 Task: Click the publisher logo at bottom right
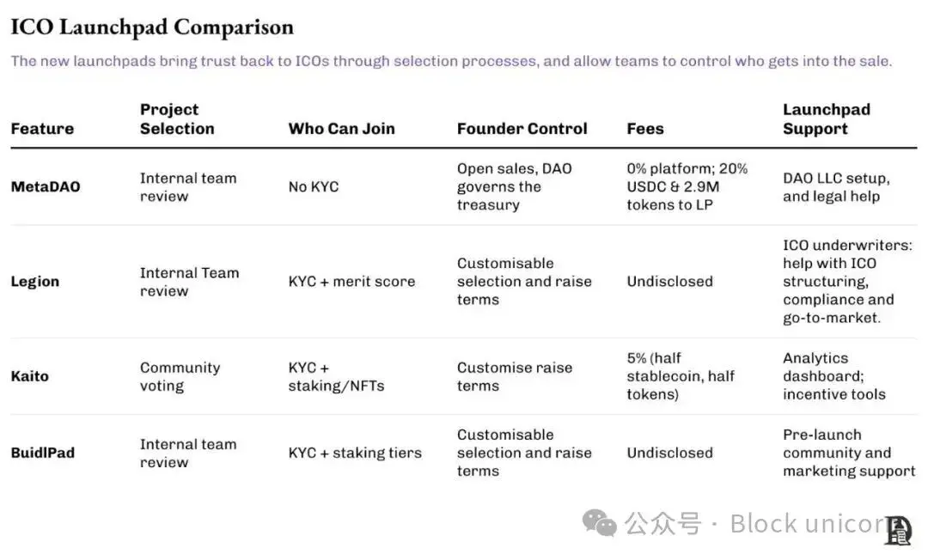[x=898, y=530]
